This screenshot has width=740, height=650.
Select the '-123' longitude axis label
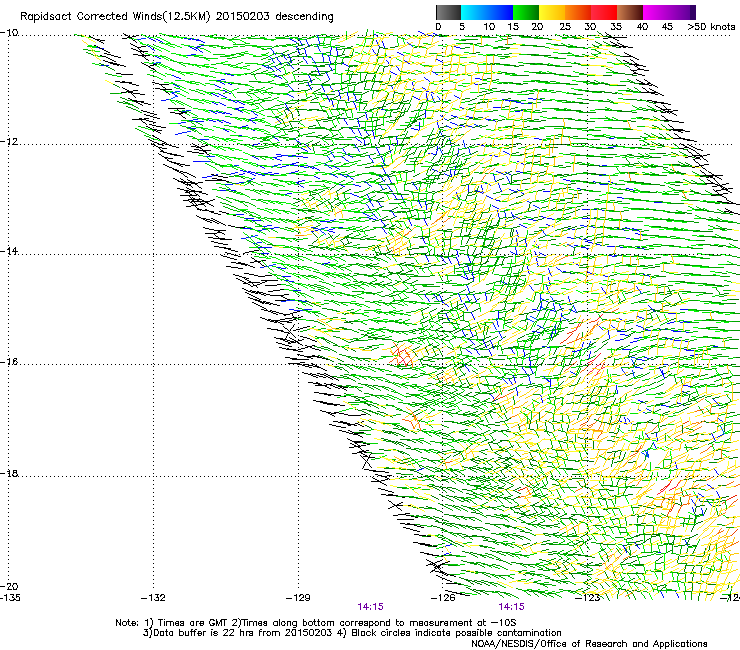tap(588, 598)
